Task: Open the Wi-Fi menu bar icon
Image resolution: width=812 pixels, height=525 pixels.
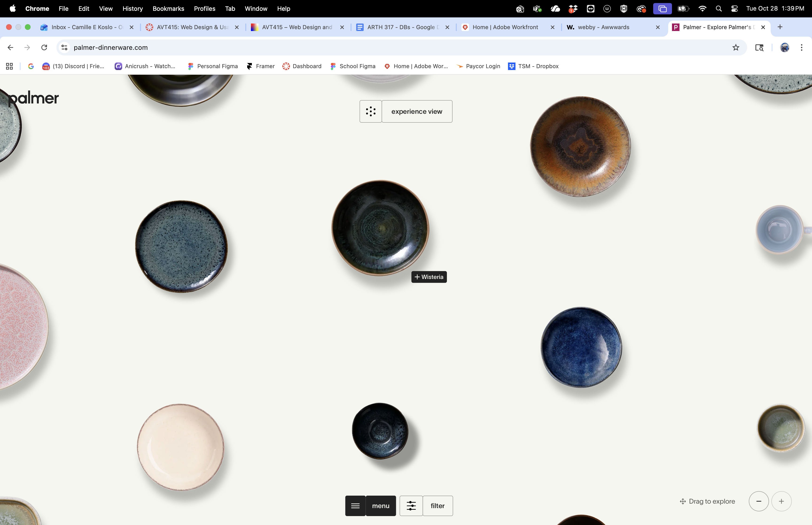Action: click(703, 8)
